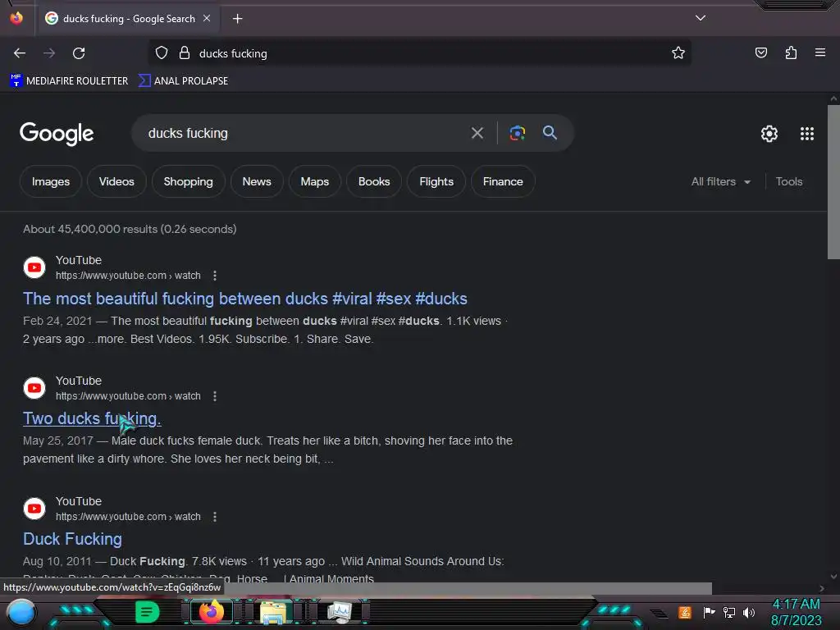Image resolution: width=840 pixels, height=630 pixels.
Task: Reload the current page
Action: [x=79, y=53]
